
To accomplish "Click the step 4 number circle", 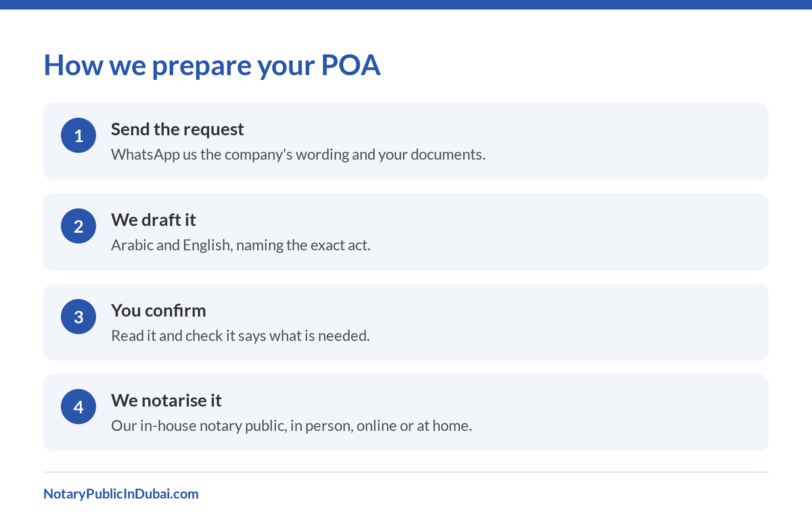I will (x=78, y=407).
